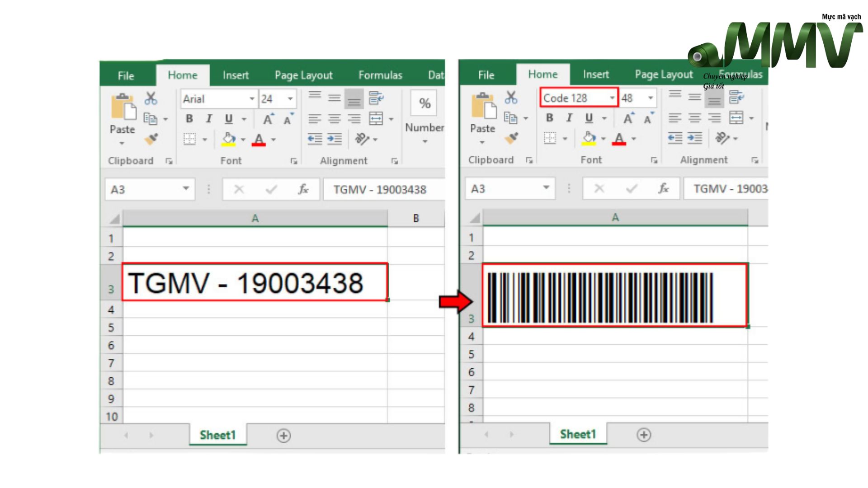Image resolution: width=868 pixels, height=488 pixels.
Task: Toggle Bold in the right window
Action: (x=550, y=118)
